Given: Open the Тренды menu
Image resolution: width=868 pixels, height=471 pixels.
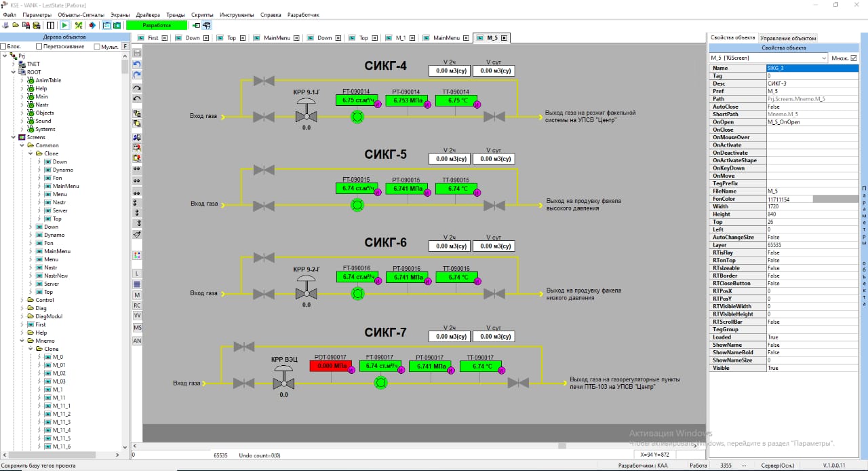Looking at the screenshot, I should coord(175,15).
